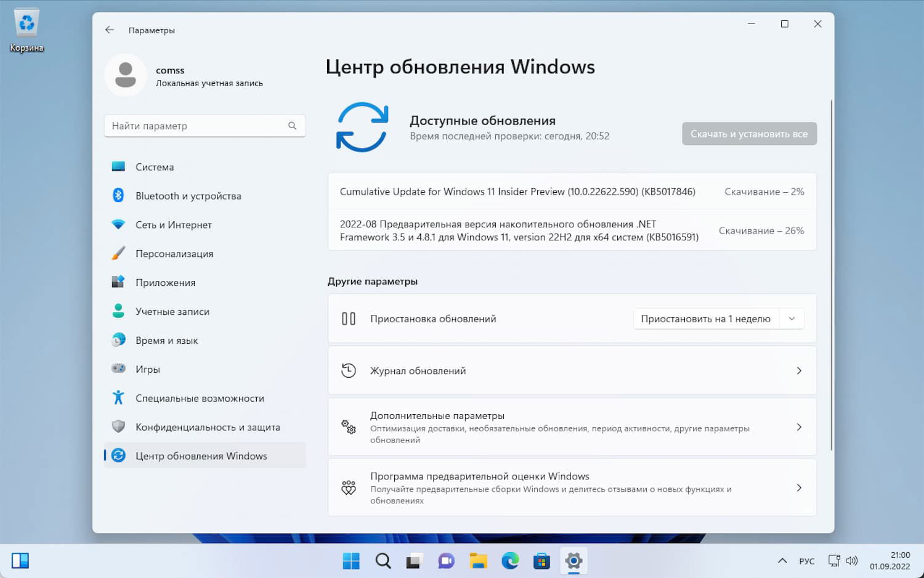Click the KB5016591 download progress entry
Viewport: 924px width, 578px height.
pyautogui.click(x=573, y=230)
